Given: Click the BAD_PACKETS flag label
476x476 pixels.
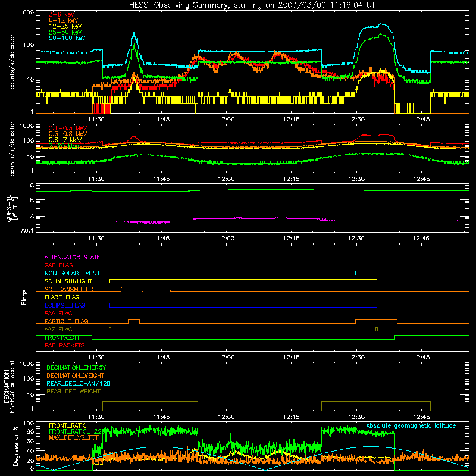Looking at the screenshot, I should [65, 345].
